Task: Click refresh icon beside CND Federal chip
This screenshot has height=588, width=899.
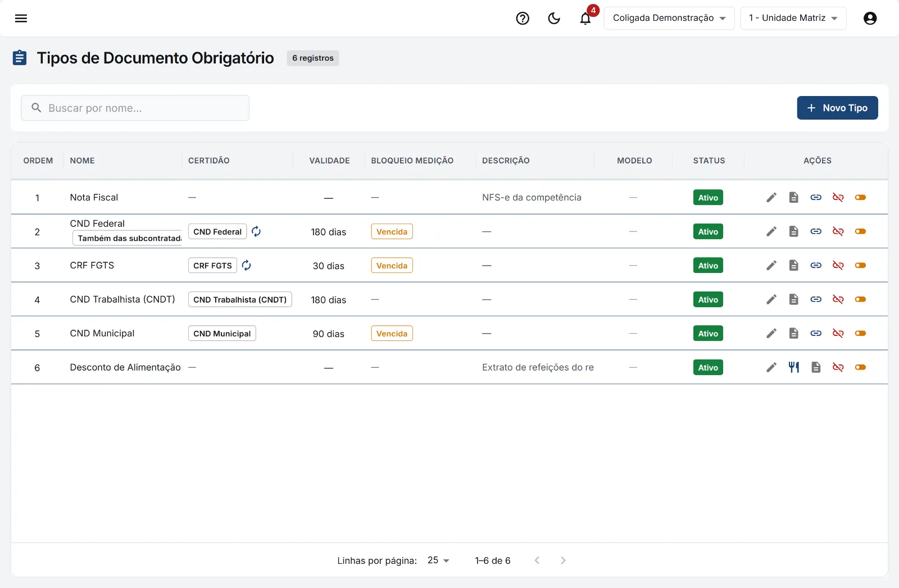Action: click(256, 231)
